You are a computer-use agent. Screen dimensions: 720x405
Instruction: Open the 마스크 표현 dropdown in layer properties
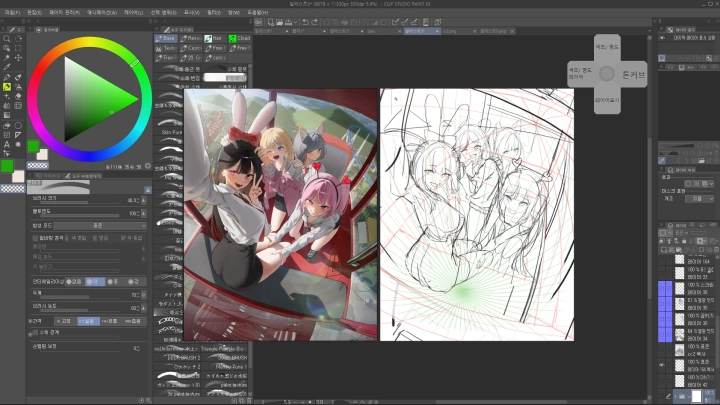point(699,199)
